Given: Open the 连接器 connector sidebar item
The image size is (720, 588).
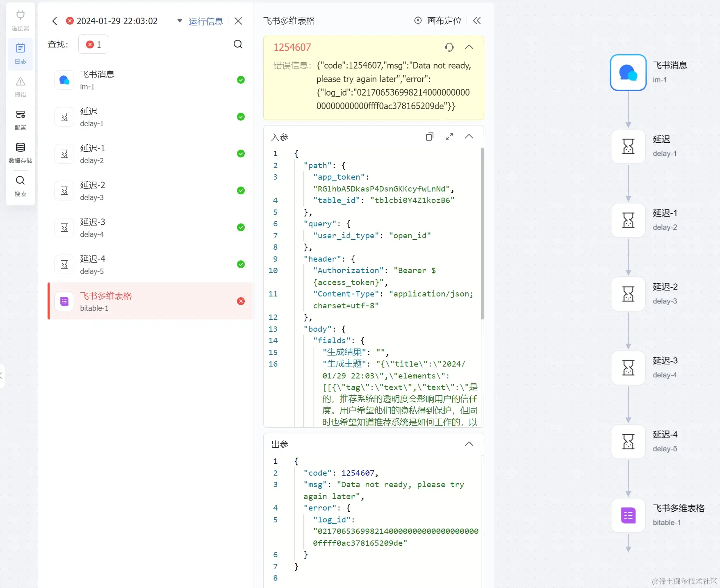Looking at the screenshot, I should [x=21, y=20].
